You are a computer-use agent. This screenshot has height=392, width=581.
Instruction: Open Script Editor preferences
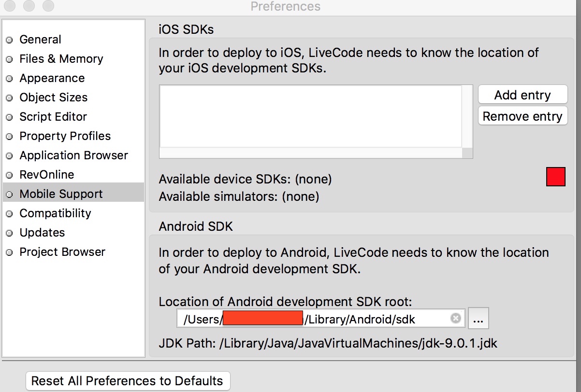pos(53,117)
